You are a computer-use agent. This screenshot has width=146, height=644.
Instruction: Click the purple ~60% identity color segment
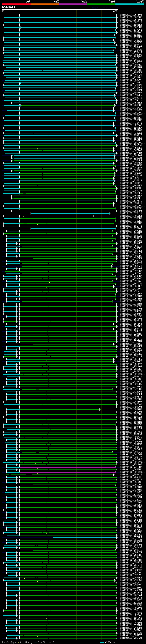pos(73,4)
